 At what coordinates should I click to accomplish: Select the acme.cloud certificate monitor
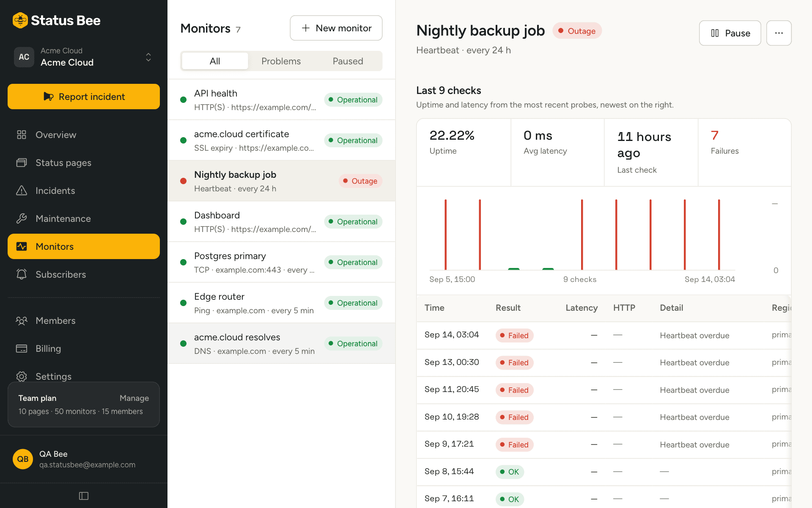[281, 141]
